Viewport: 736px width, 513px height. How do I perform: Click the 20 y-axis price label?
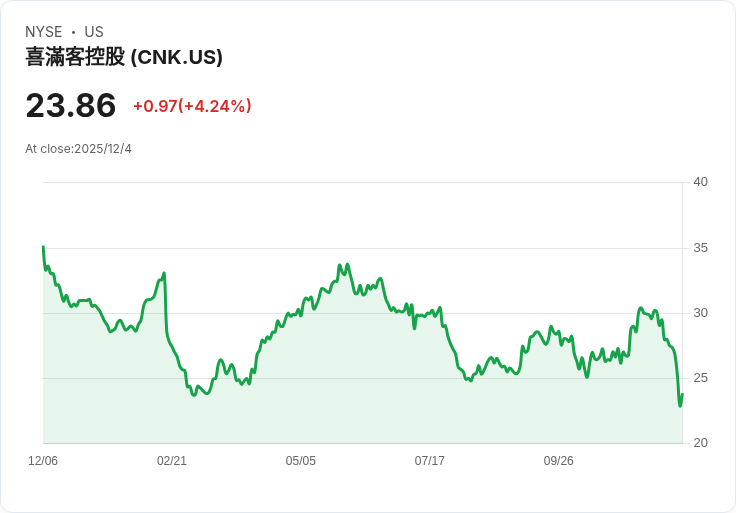[x=700, y=443]
